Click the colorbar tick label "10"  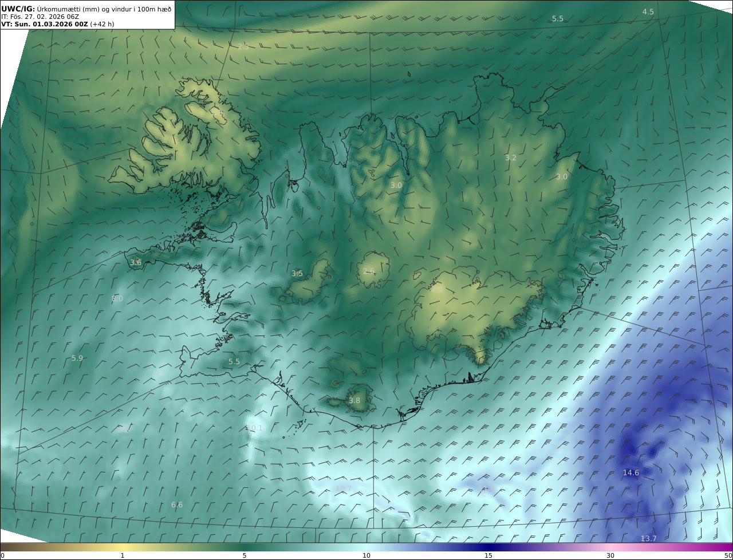pos(366,555)
